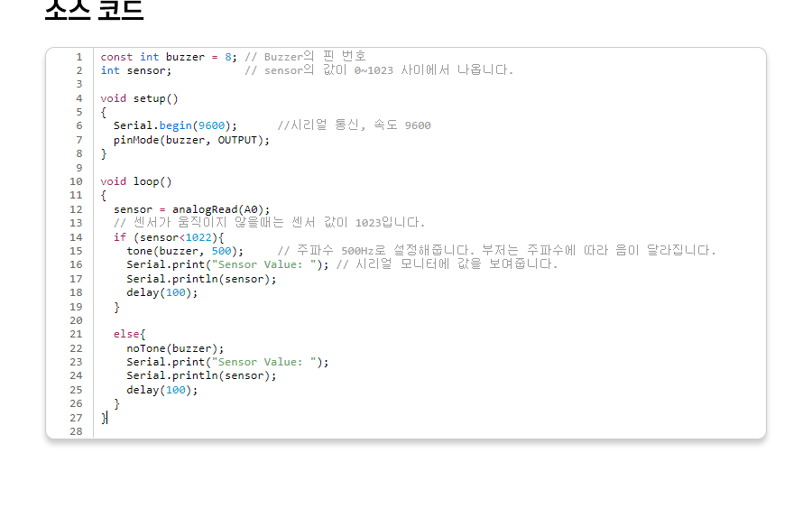Click the "소스 코드" heading

pyautogui.click(x=94, y=9)
